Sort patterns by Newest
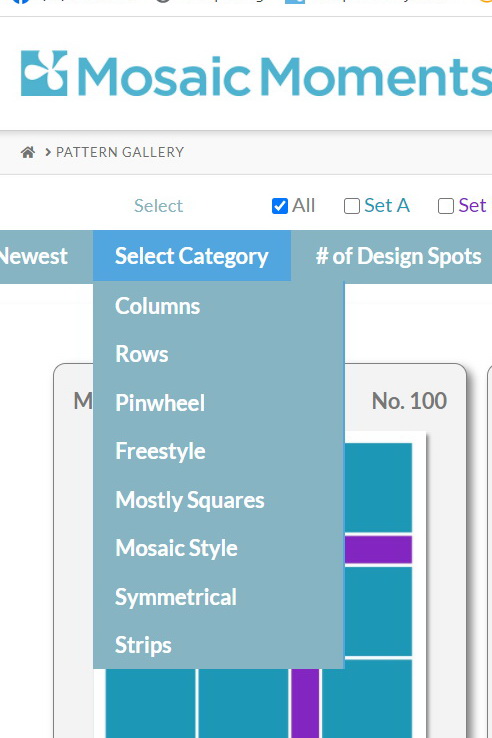Viewport: 492px width, 738px height. [33, 257]
